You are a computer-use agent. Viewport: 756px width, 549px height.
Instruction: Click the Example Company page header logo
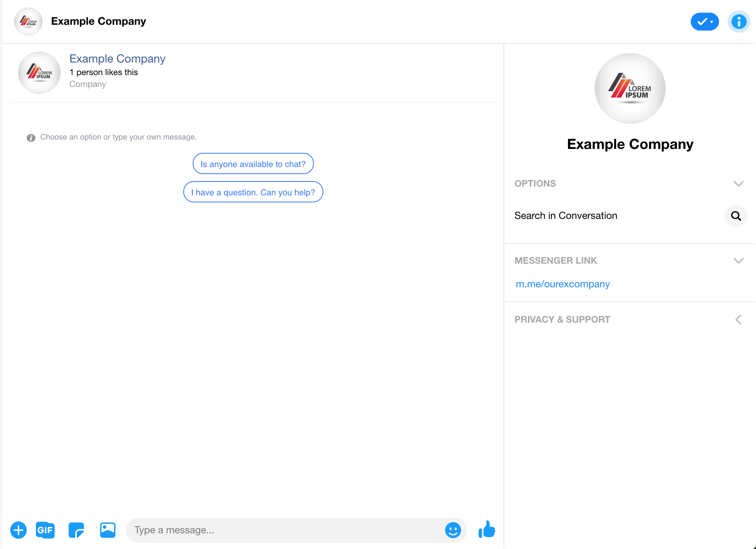29,22
